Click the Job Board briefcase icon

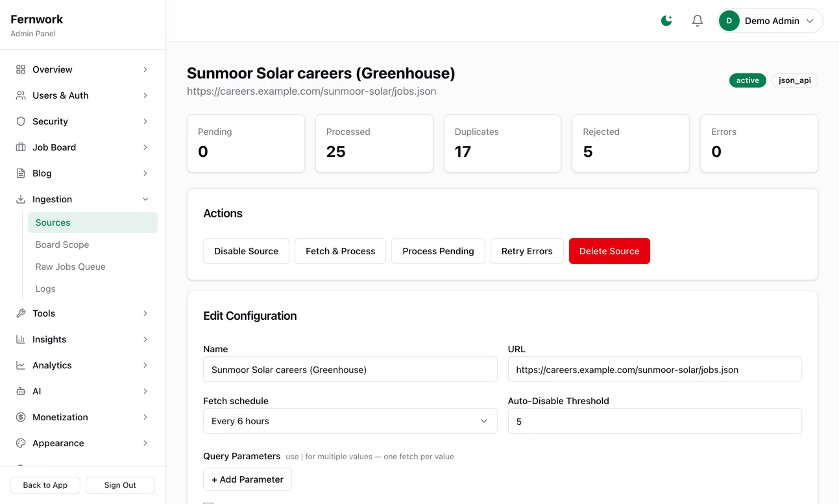click(21, 147)
